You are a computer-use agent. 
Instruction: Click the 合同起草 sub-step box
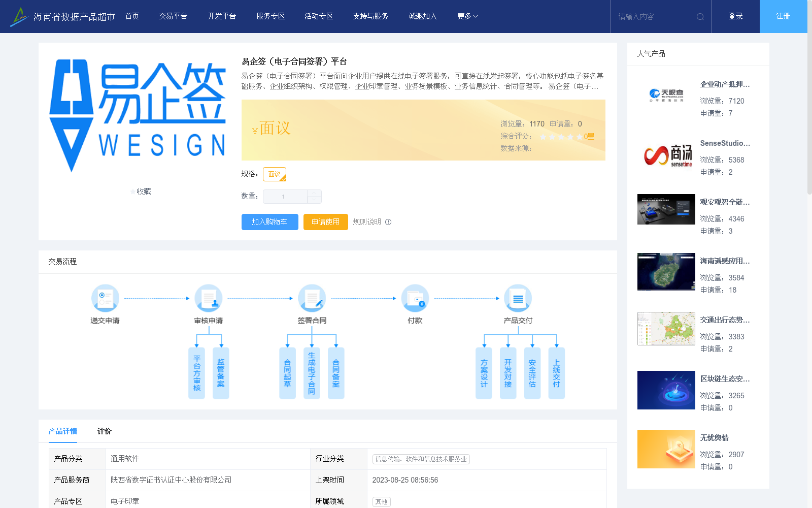click(287, 373)
